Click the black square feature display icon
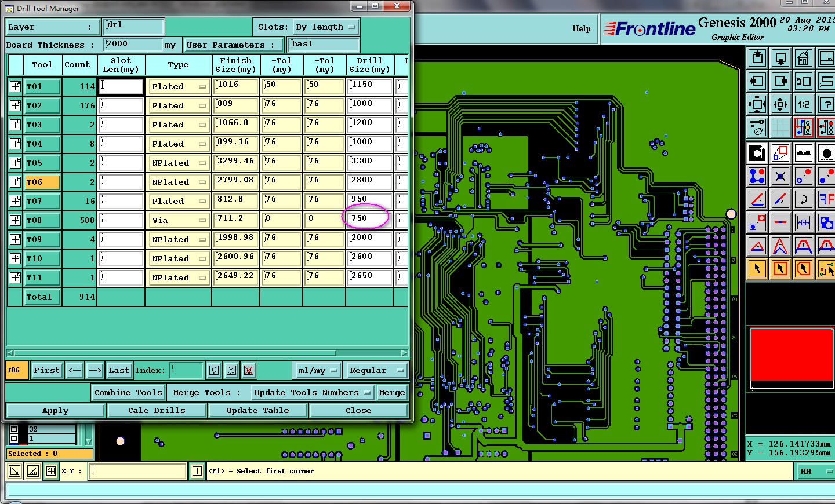Viewport: 835px width, 504px height. click(x=757, y=153)
